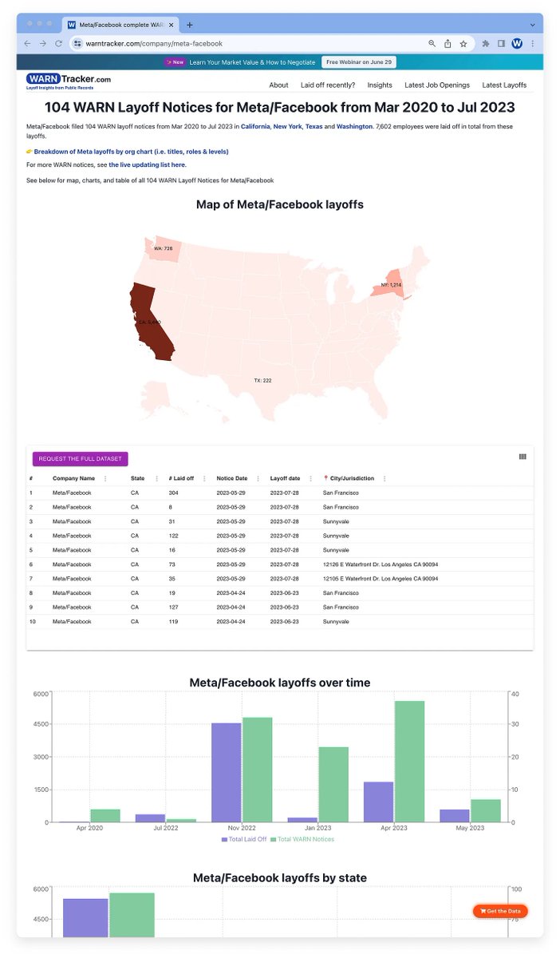Open the Company Name column menu dots
Screen dimensions: 560x958
(x=105, y=478)
